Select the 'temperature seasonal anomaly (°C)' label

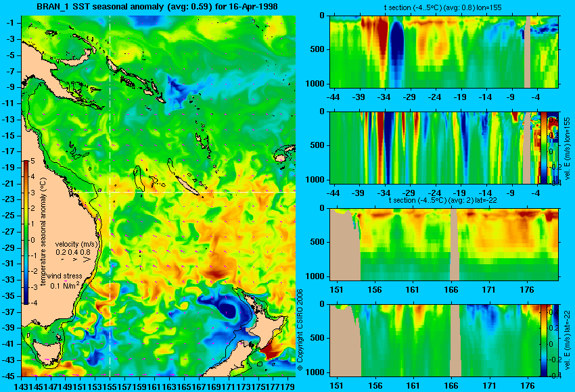pyautogui.click(x=43, y=232)
